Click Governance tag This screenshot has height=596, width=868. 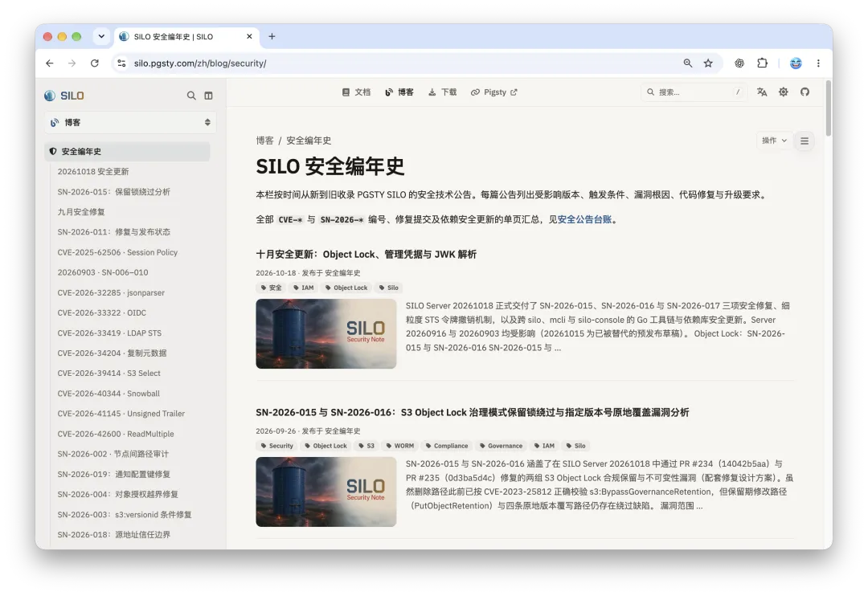[x=501, y=446]
